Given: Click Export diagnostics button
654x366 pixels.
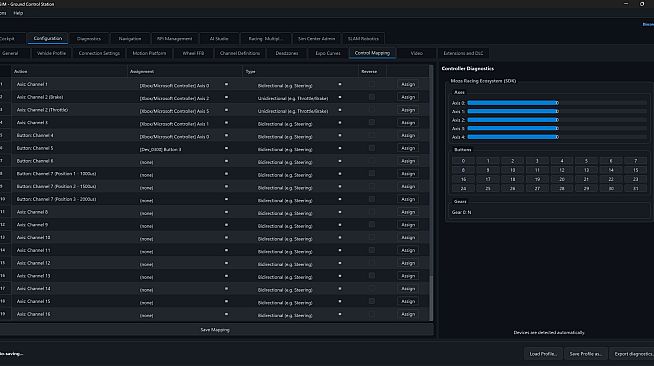Looking at the screenshot, I should coord(633,354).
